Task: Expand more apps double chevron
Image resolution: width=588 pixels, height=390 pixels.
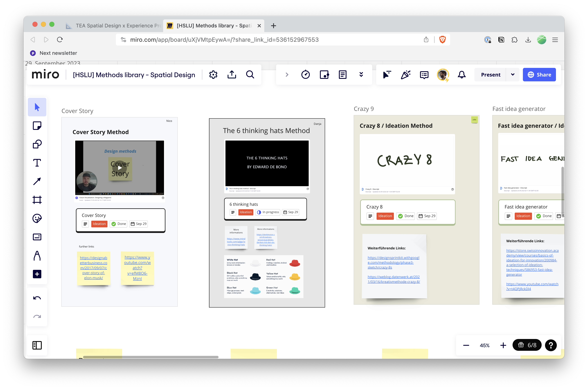Action: tap(361, 75)
